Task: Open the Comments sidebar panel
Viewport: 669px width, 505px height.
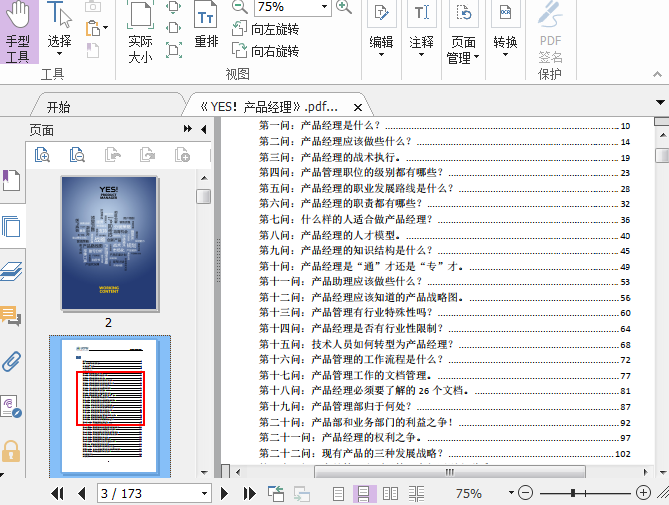Action: 11,316
